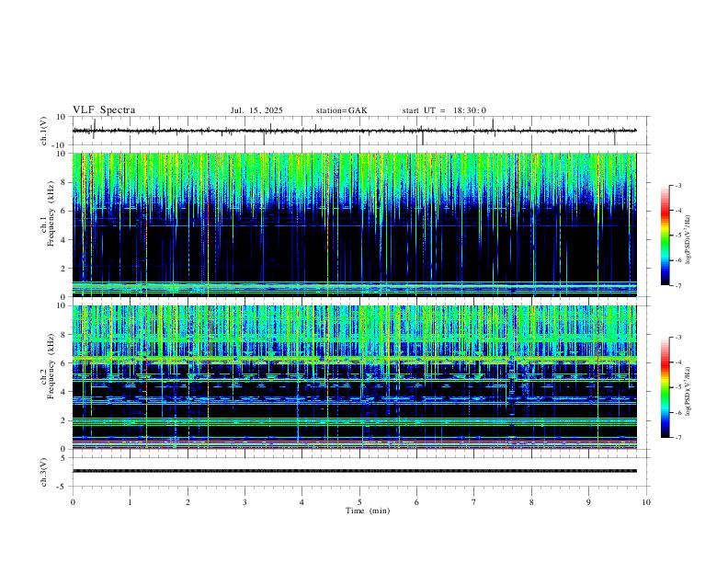
Task: Click the time axis tick label '5'
Action: (x=359, y=502)
